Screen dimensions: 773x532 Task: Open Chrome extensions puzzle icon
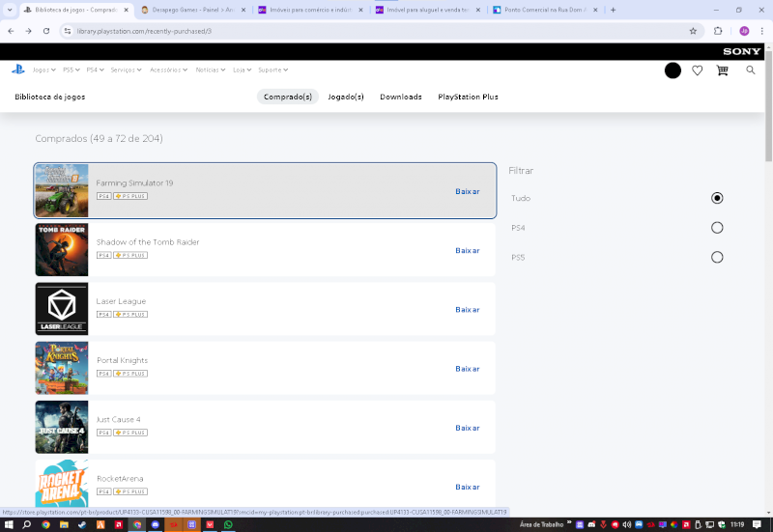tap(718, 31)
